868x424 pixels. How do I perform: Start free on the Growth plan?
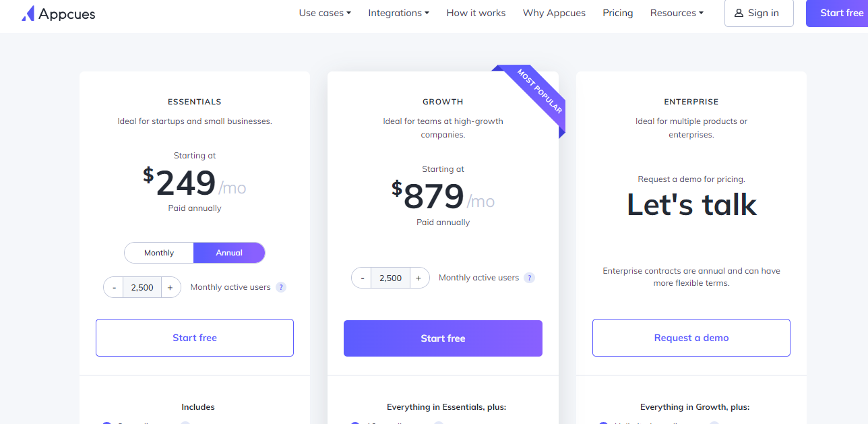[443, 338]
